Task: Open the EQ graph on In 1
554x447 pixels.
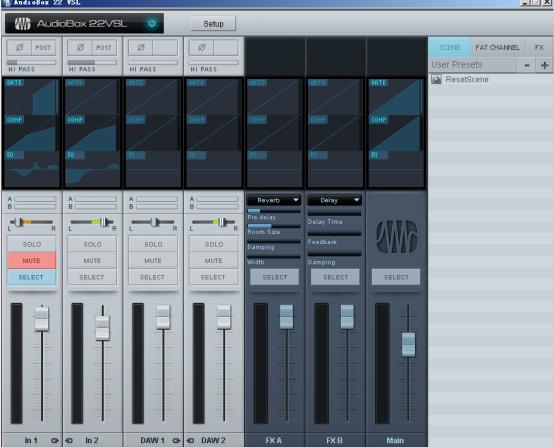Action: (31, 169)
